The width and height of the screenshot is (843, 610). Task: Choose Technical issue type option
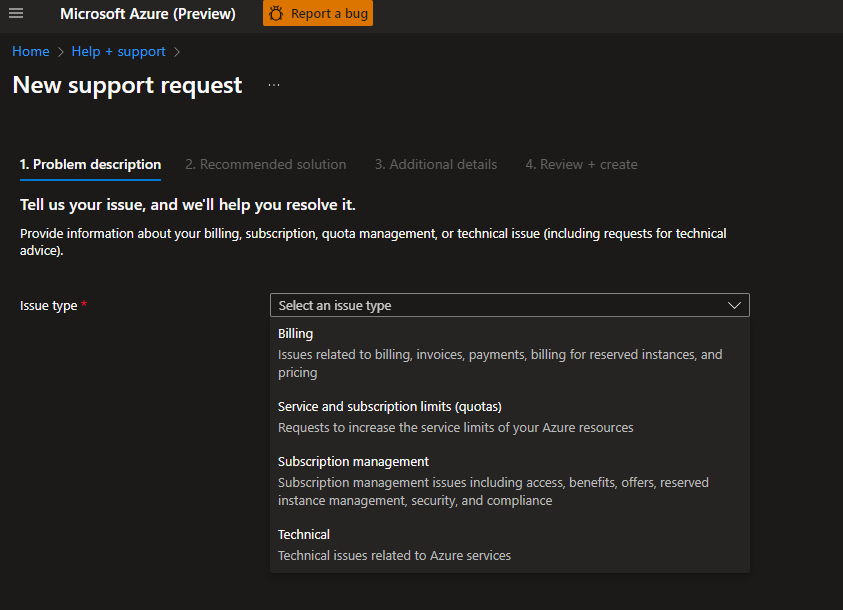point(510,545)
